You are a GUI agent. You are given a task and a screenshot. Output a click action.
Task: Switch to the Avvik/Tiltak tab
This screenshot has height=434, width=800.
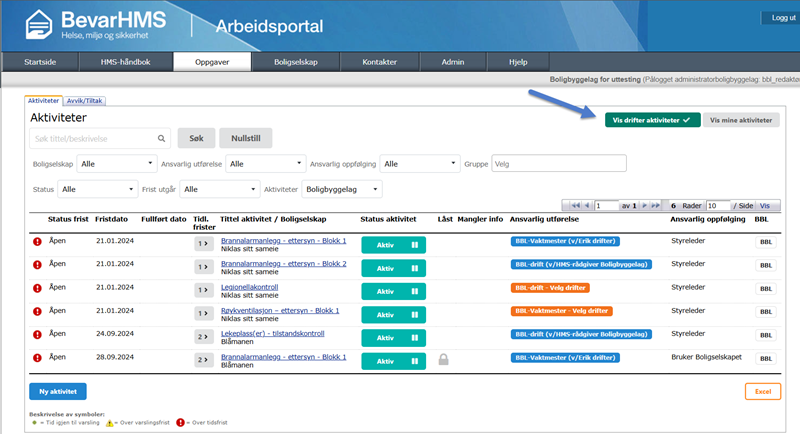[84, 100]
